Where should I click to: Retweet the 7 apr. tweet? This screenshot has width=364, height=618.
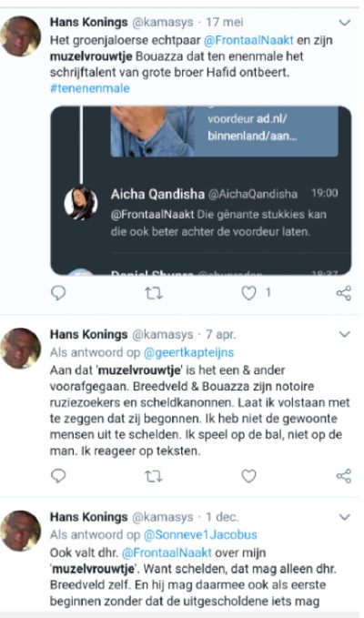pyautogui.click(x=153, y=476)
